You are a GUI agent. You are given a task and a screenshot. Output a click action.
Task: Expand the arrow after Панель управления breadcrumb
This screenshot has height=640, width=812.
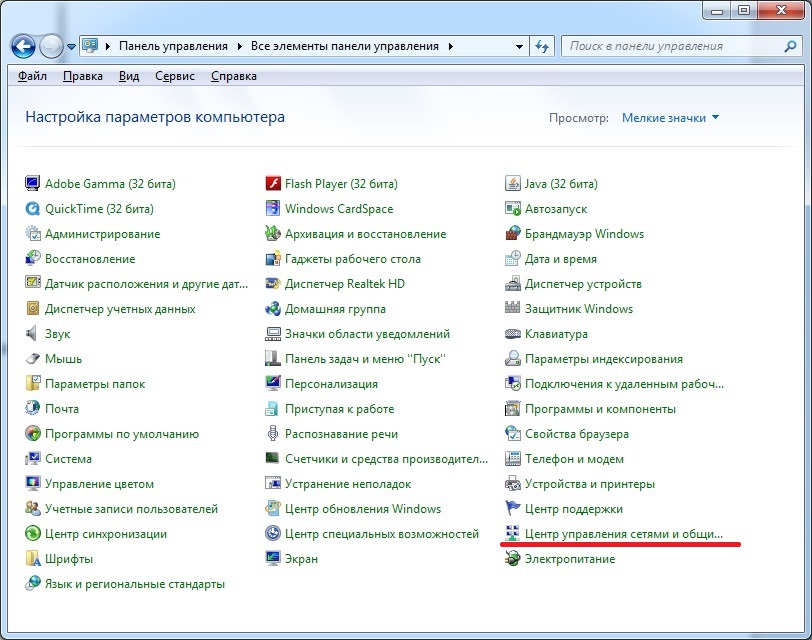[239, 46]
